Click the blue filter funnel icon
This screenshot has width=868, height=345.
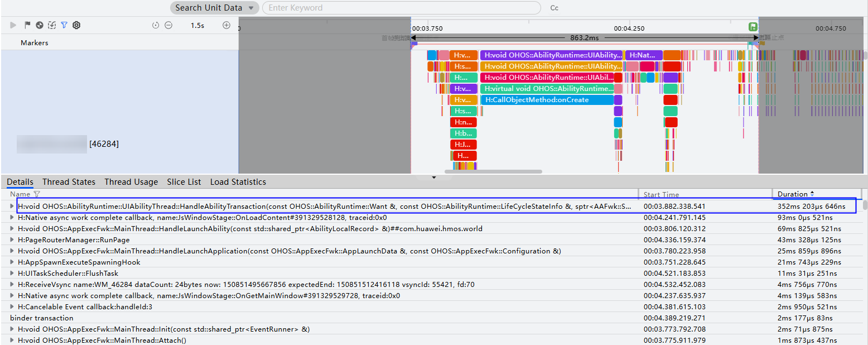pos(64,25)
